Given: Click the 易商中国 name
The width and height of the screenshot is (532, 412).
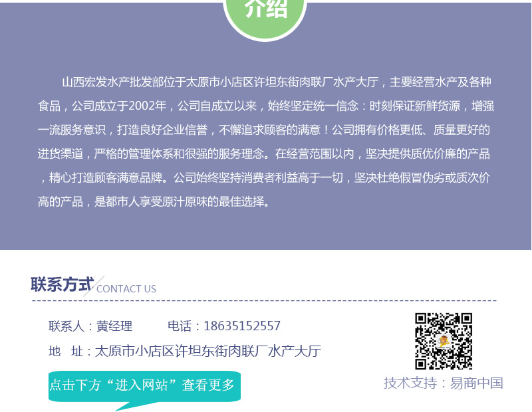Looking at the screenshot, I should pyautogui.click(x=476, y=383).
